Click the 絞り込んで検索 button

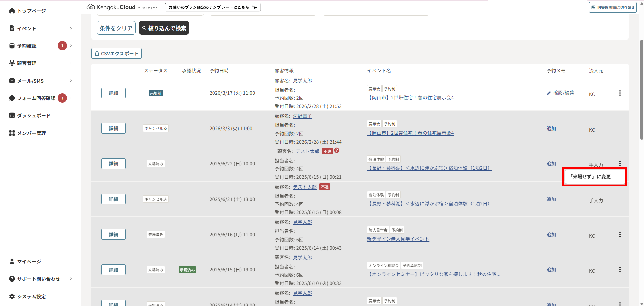[164, 28]
